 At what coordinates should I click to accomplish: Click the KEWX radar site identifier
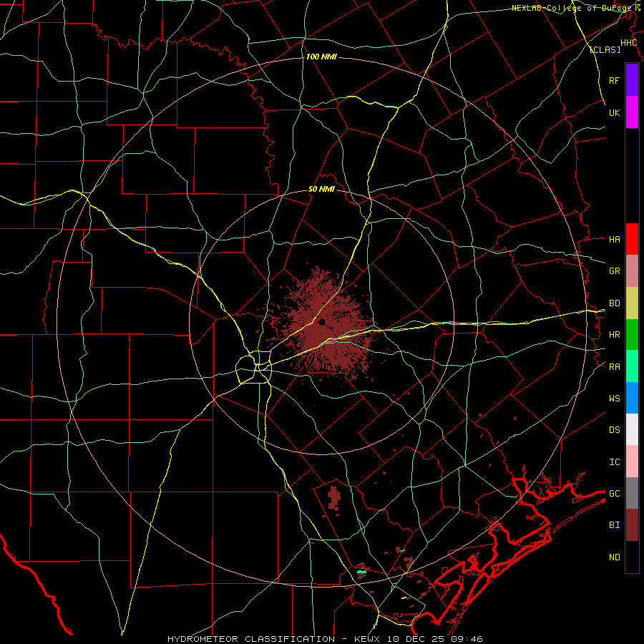[x=368, y=639]
